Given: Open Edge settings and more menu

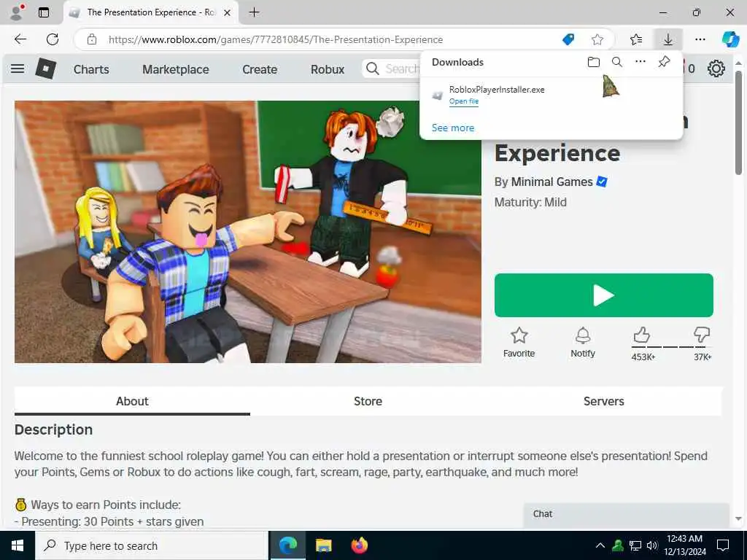Looking at the screenshot, I should 700,39.
